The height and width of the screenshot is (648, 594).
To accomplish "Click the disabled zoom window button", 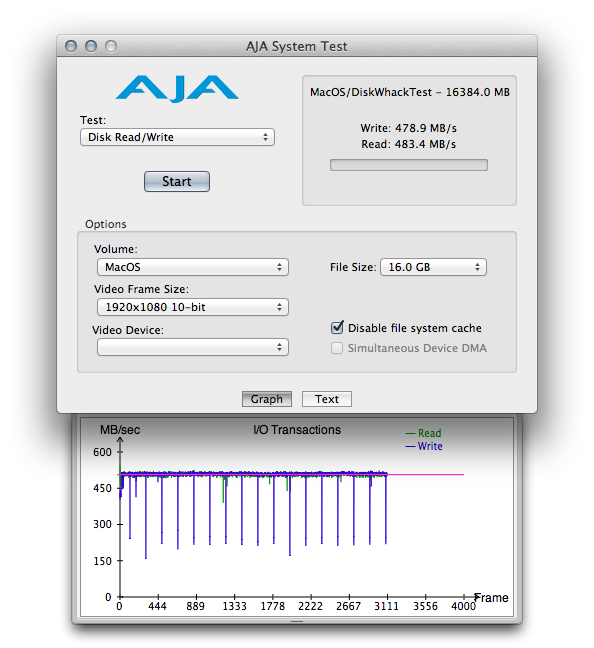I will click(x=111, y=46).
